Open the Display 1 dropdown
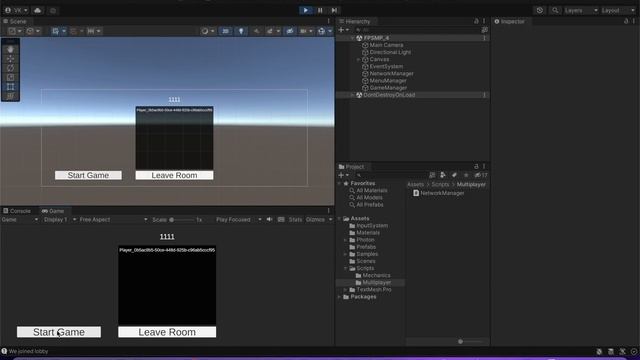This screenshot has height=360, width=640. coord(60,220)
